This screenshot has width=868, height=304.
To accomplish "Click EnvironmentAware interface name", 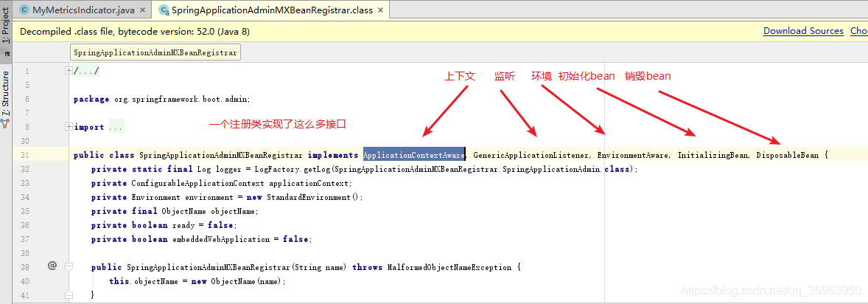I will pos(633,156).
